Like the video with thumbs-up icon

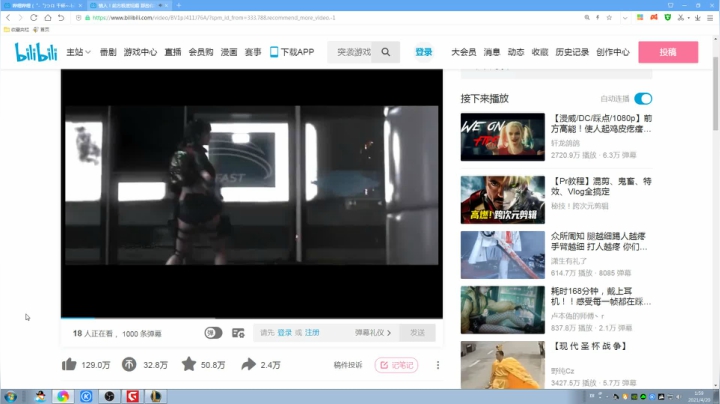coord(69,365)
